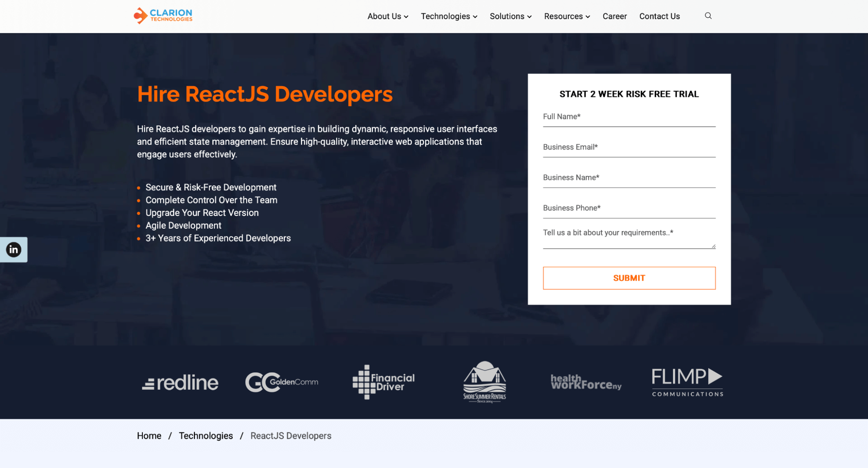Go to the Career page
The width and height of the screenshot is (868, 468).
pyautogui.click(x=614, y=17)
